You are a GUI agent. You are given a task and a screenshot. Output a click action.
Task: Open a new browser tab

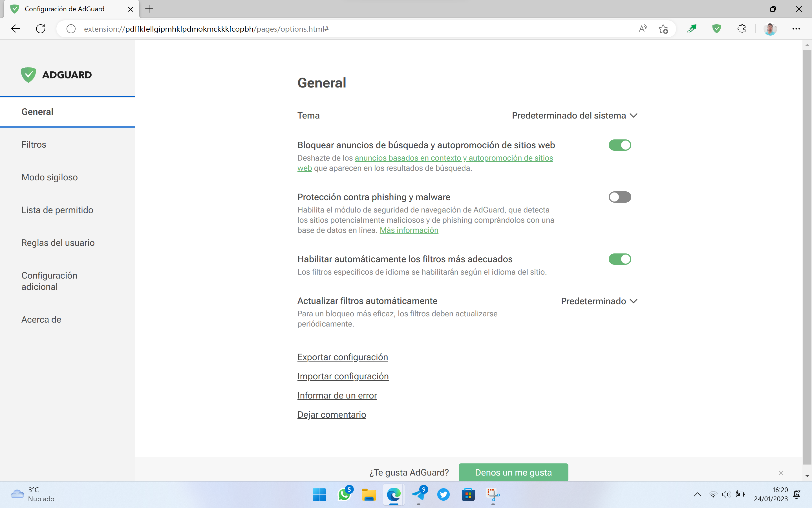coord(149,9)
